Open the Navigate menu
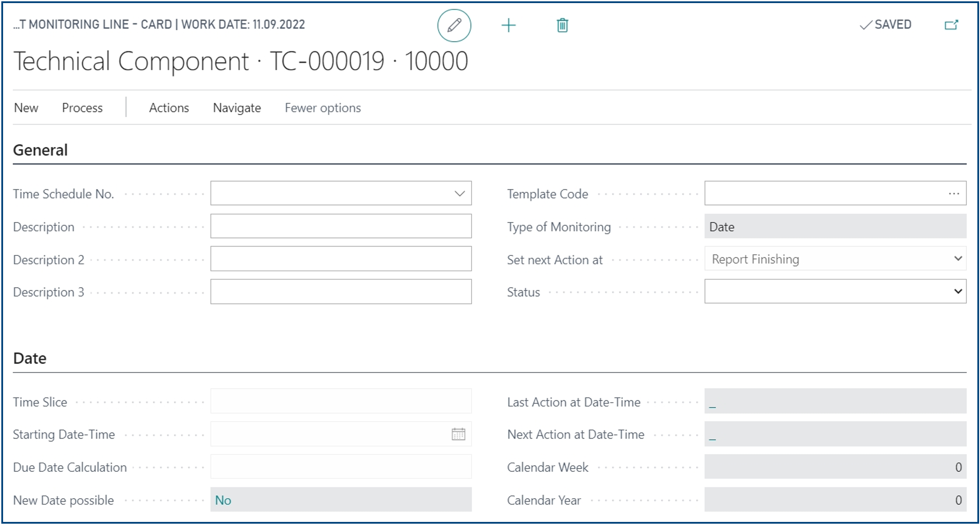The height and width of the screenshot is (525, 980). click(x=237, y=108)
